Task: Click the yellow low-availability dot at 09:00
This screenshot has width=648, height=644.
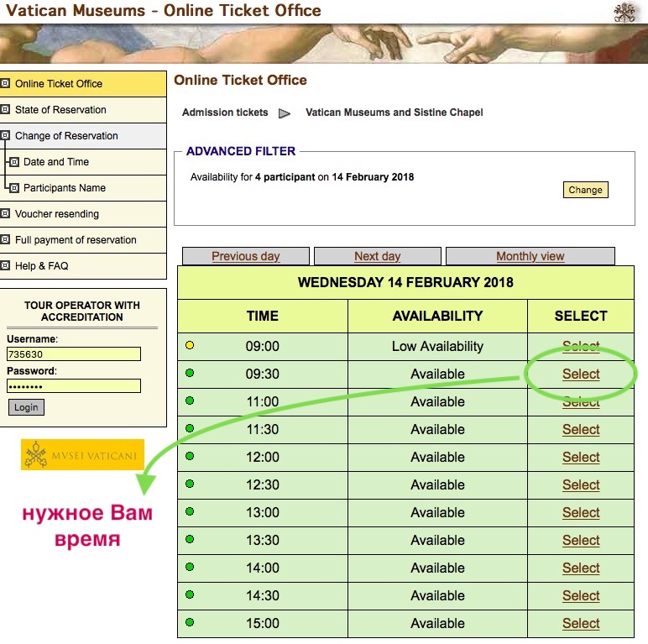Action: point(190,345)
